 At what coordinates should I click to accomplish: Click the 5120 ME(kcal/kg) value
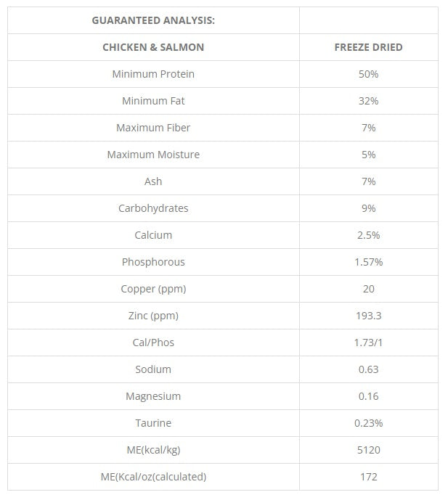[369, 450]
